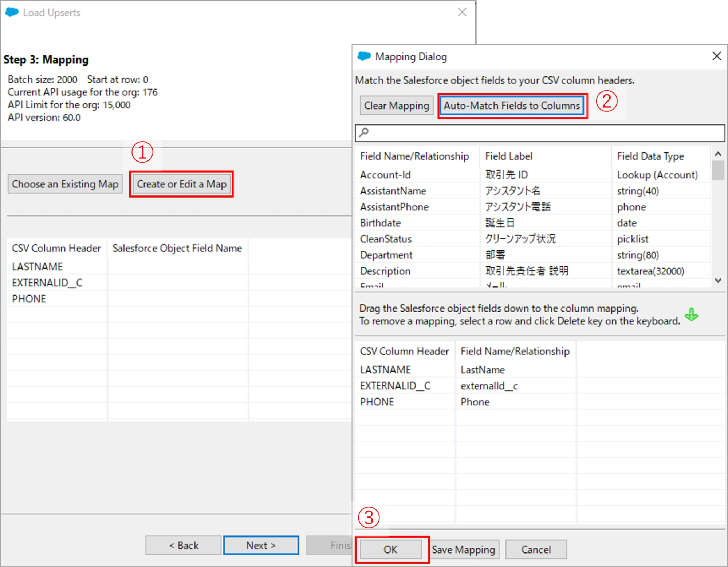Proceed with the Next button
Image resolution: width=728 pixels, height=567 pixels.
[261, 545]
